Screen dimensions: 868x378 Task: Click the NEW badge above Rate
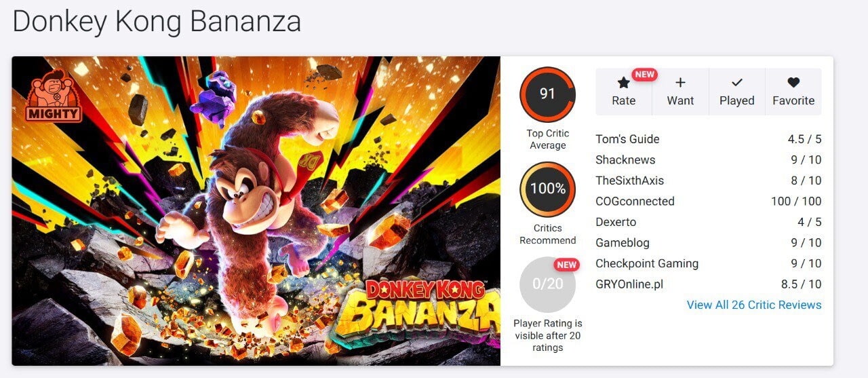644,75
